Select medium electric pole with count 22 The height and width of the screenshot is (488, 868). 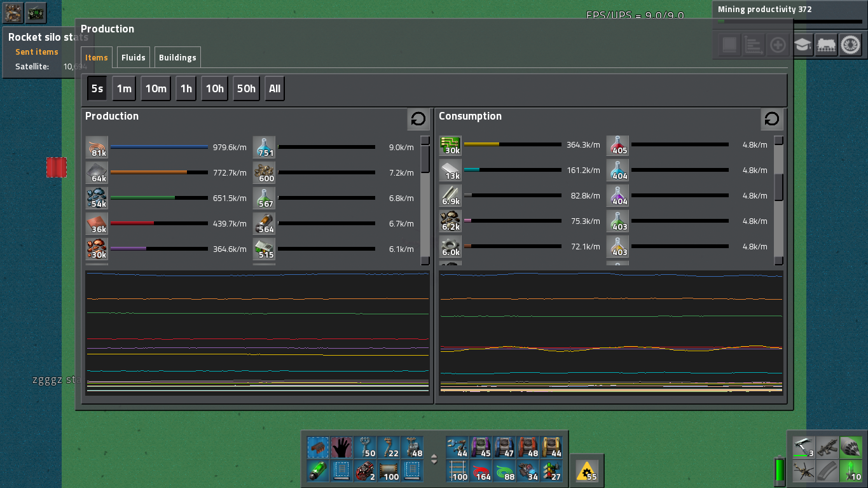[389, 447]
